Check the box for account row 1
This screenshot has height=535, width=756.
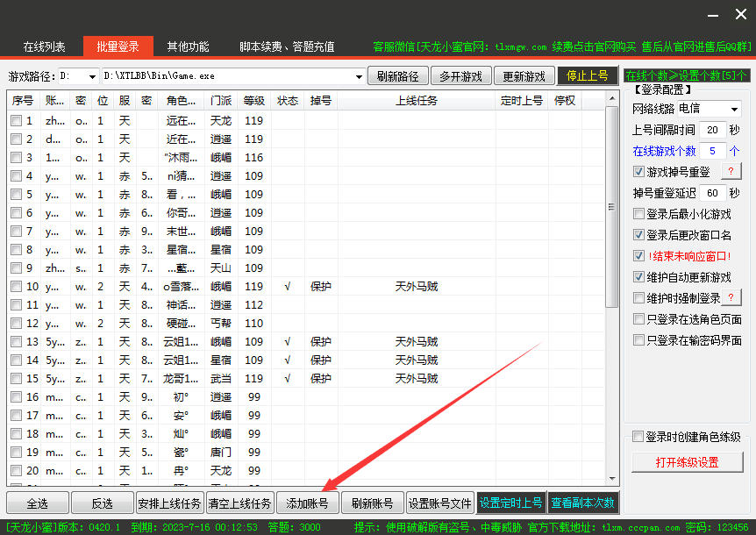(x=17, y=120)
